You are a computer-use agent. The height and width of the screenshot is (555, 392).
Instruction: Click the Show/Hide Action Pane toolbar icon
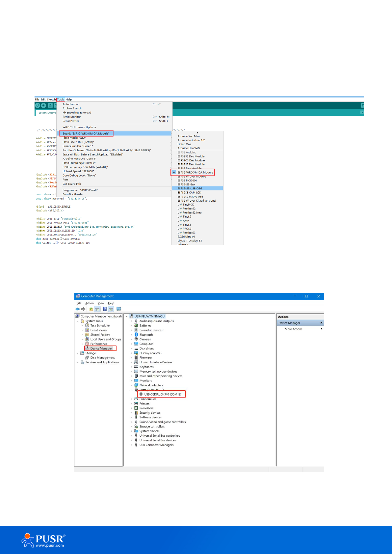pyautogui.click(x=111, y=309)
